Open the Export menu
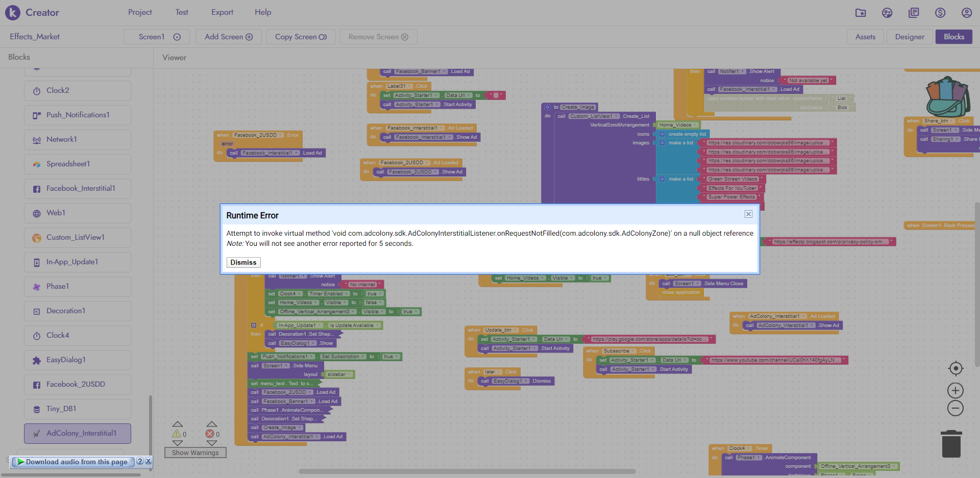Screen dimensions: 980x478 pos(222,12)
